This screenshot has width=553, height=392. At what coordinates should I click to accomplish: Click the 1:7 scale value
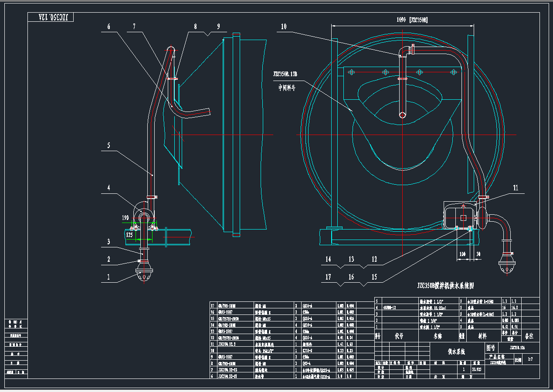pos(530,359)
